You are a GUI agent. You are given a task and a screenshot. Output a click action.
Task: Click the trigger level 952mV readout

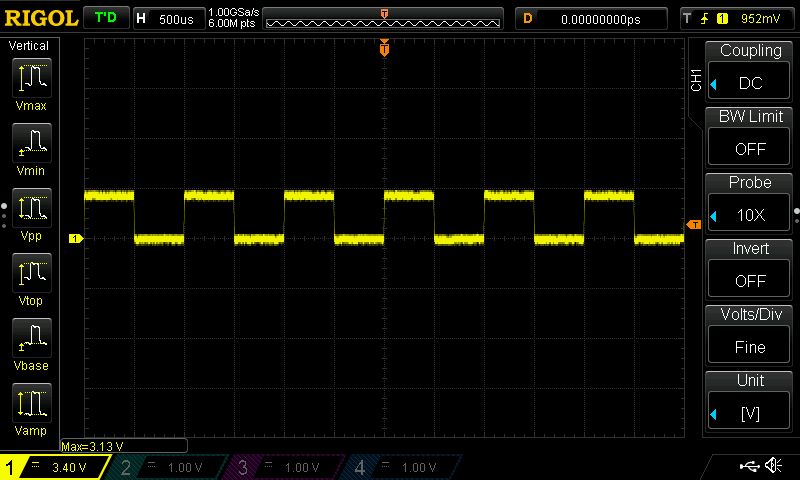pyautogui.click(x=760, y=19)
